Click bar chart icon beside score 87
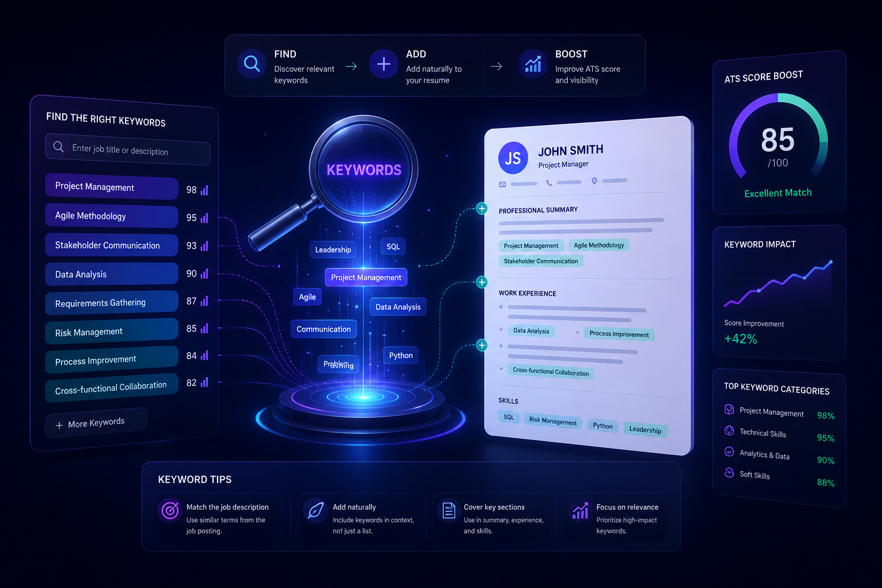Viewport: 882px width, 588px height. click(x=204, y=301)
